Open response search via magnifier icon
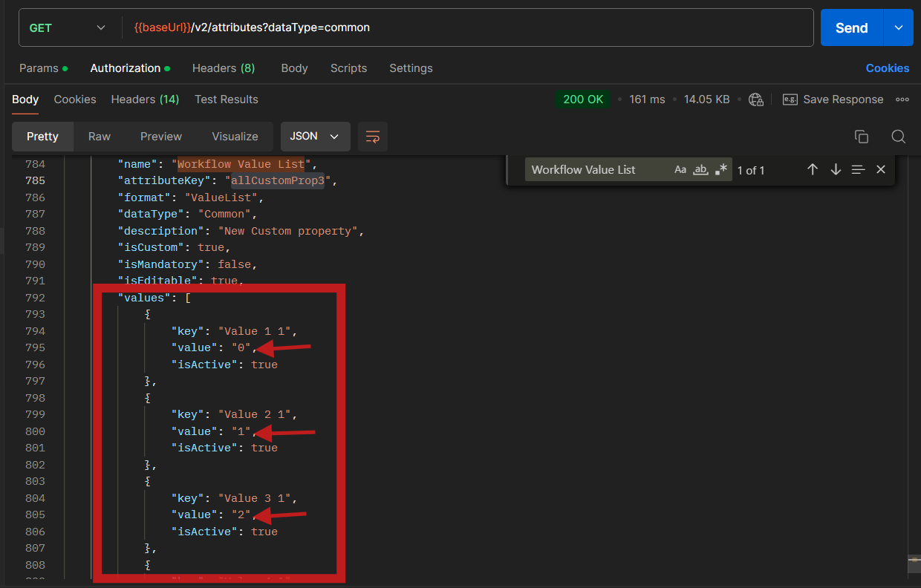Screen dimensions: 921x588 898,137
